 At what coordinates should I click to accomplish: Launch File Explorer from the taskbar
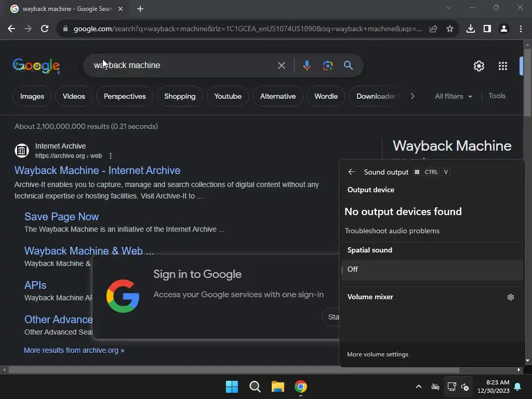pos(278,387)
